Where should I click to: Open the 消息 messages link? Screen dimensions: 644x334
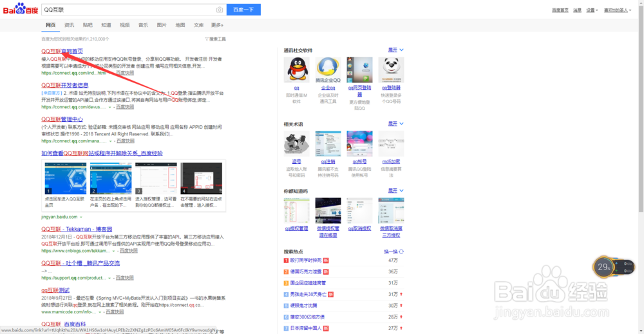577,10
